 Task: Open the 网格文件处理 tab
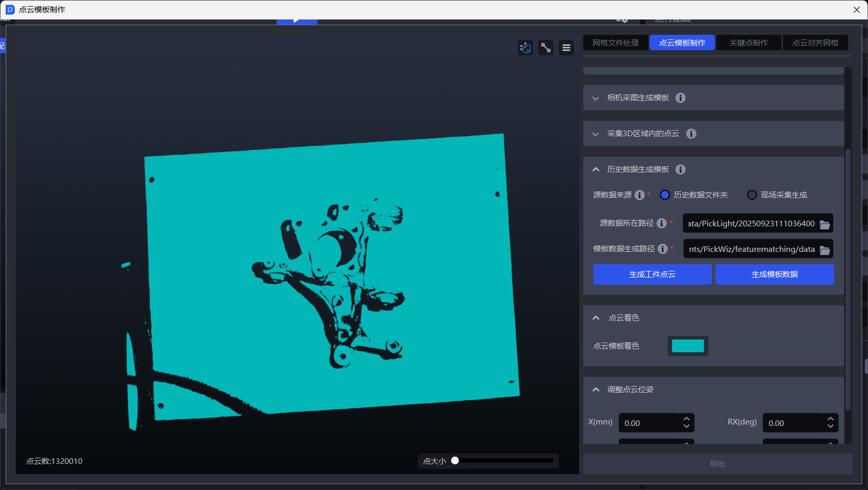[616, 43]
